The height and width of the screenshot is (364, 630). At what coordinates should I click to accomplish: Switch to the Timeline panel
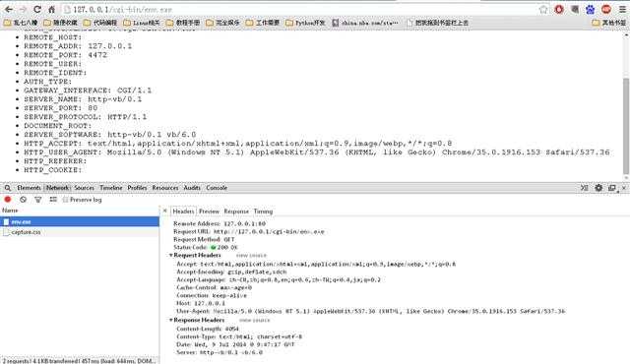click(111, 188)
